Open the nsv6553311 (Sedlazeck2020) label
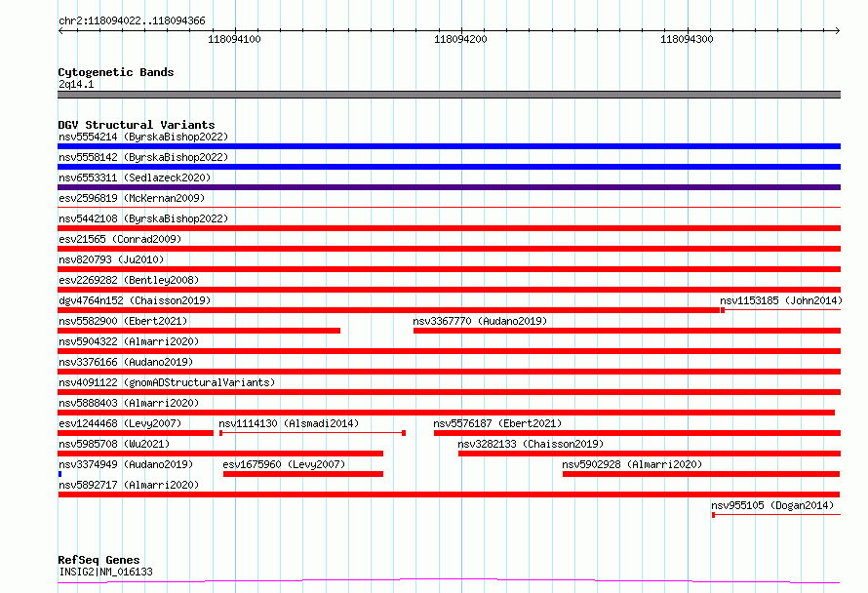Image resolution: width=868 pixels, height=593 pixels. pyautogui.click(x=135, y=178)
